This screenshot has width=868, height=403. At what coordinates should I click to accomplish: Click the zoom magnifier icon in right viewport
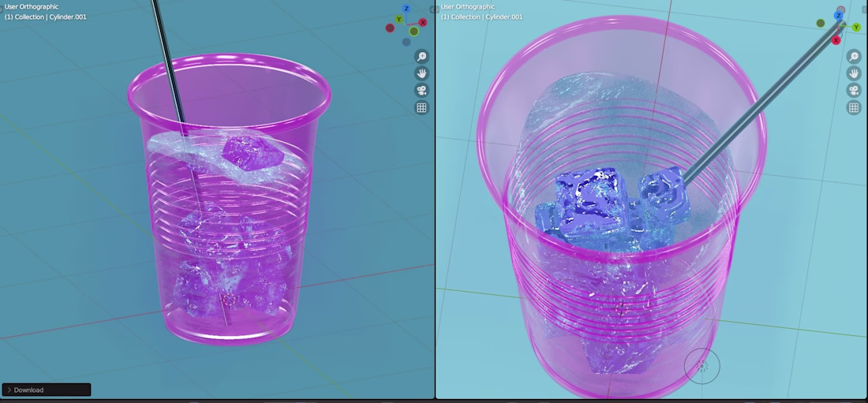tap(854, 57)
